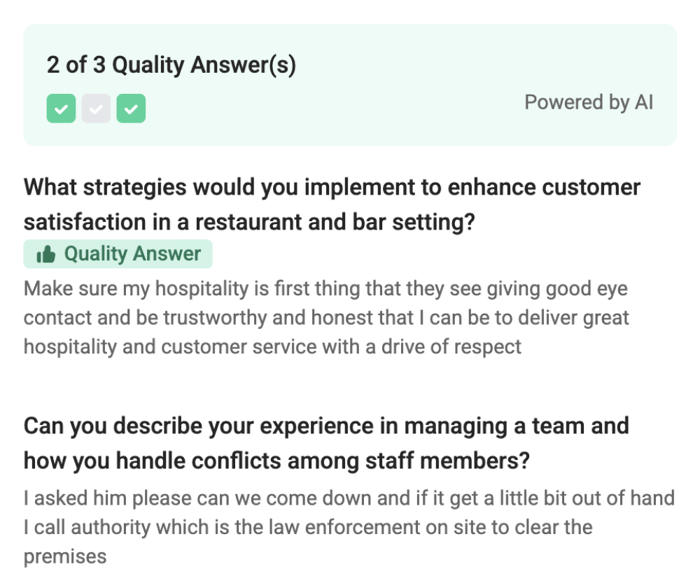700x588 pixels.
Task: Click the Quality Answer badge
Action: point(118,254)
